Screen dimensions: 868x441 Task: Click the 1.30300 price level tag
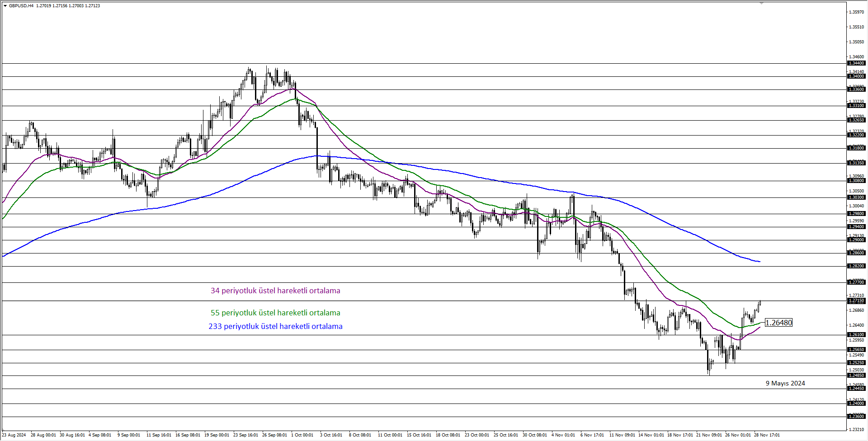tap(856, 197)
